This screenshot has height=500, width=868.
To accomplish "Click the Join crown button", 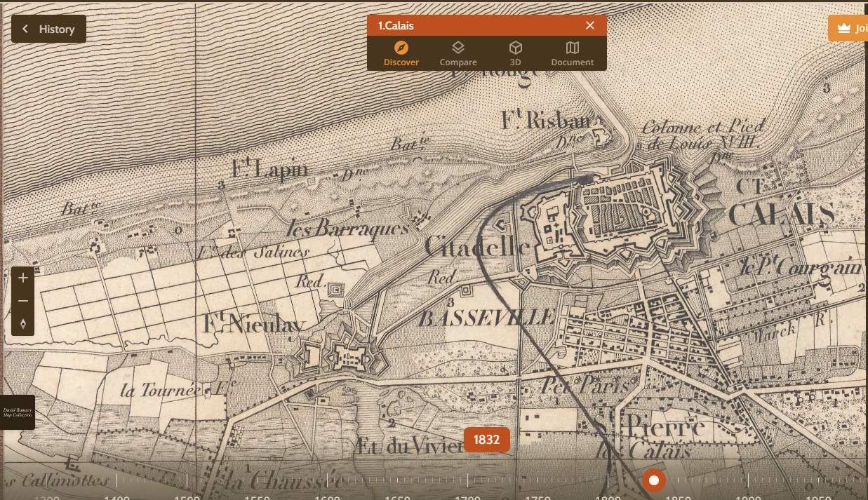I will (848, 28).
